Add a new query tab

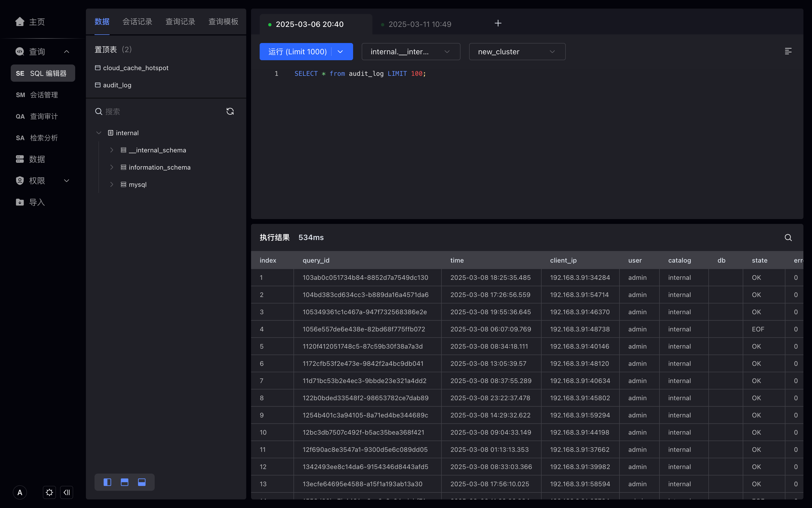click(x=498, y=23)
